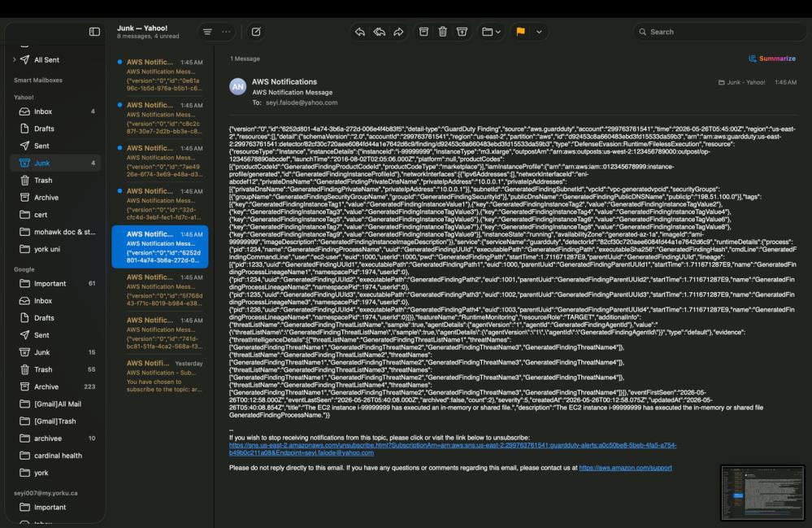812x528 pixels.
Task: Open Yahoo Drafts folder
Action: (55, 129)
